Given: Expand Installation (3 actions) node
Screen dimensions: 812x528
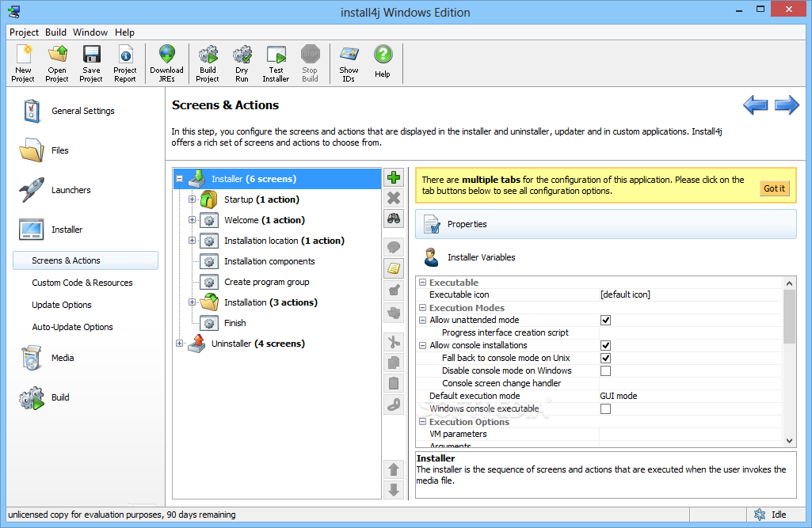Looking at the screenshot, I should (193, 302).
